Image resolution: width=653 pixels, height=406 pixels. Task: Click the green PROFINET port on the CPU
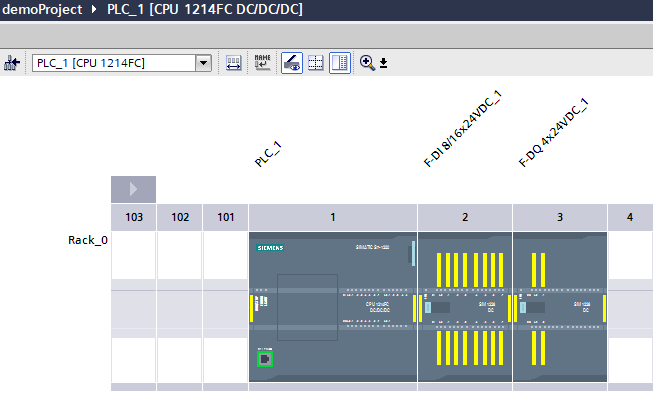[266, 360]
